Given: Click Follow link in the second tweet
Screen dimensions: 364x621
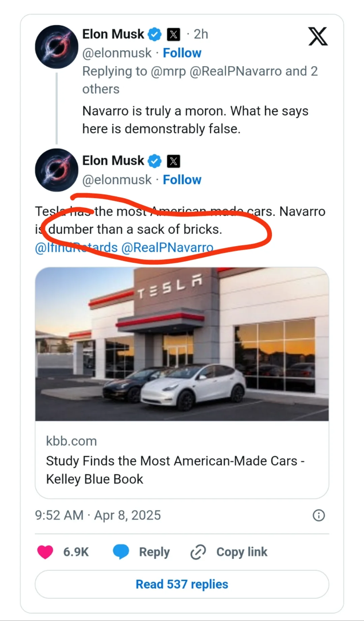Looking at the screenshot, I should 182,180.
